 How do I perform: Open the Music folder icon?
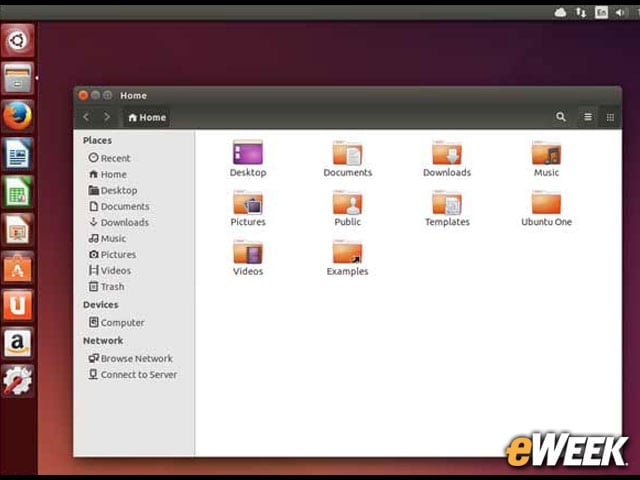tap(546, 158)
